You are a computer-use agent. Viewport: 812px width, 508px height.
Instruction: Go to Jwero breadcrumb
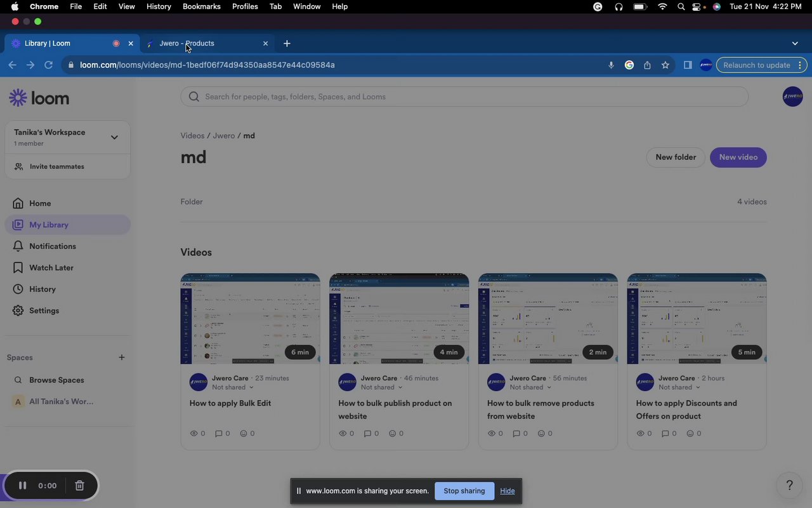coord(224,136)
